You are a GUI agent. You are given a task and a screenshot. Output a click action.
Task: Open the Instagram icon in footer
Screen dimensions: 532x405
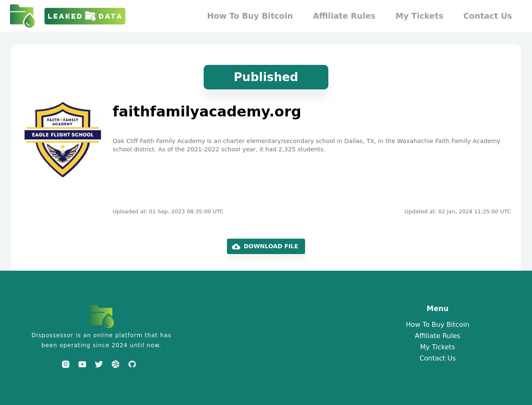66,364
